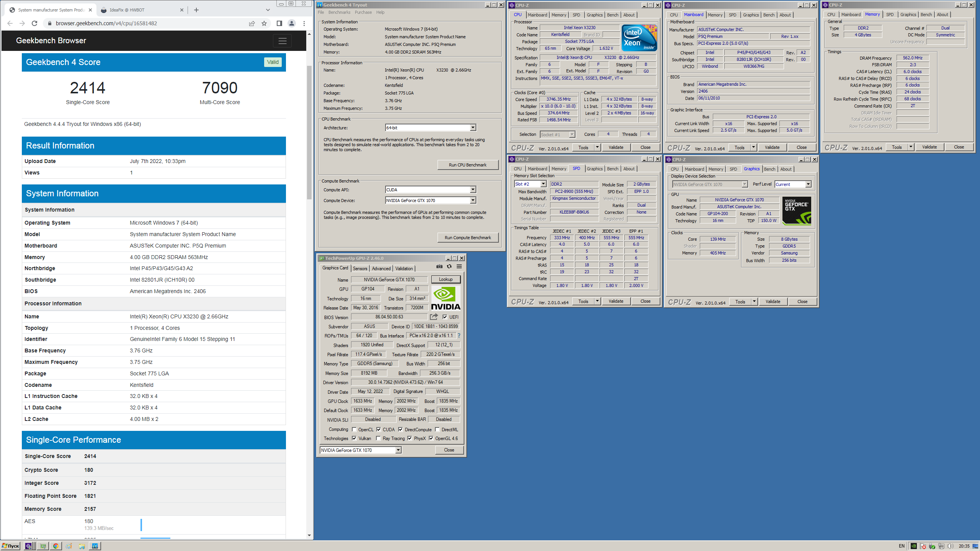Toggle the DirectML checkbox in GPU-Z

[x=437, y=429]
